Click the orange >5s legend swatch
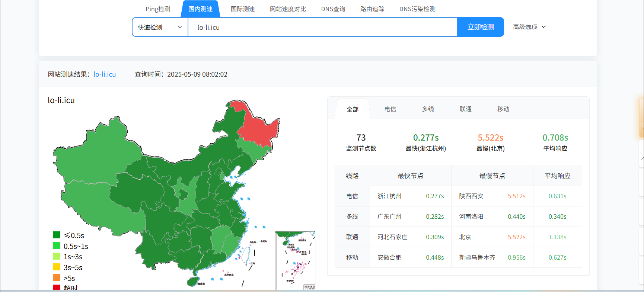This screenshot has height=292, width=644. point(57,277)
